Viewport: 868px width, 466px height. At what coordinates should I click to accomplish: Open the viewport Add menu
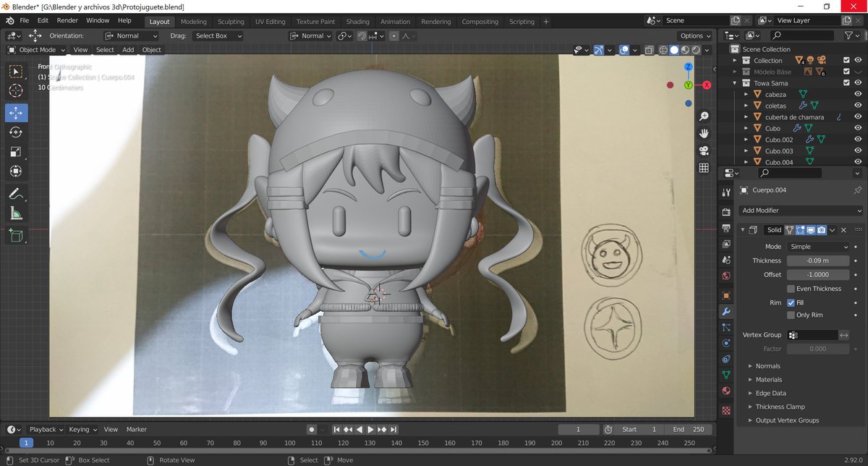coord(128,50)
